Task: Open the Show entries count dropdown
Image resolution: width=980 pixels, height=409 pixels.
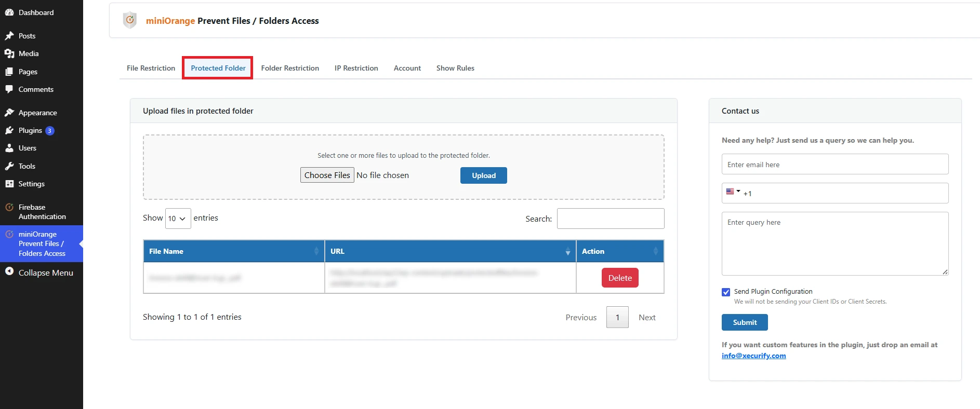Action: [x=178, y=219]
